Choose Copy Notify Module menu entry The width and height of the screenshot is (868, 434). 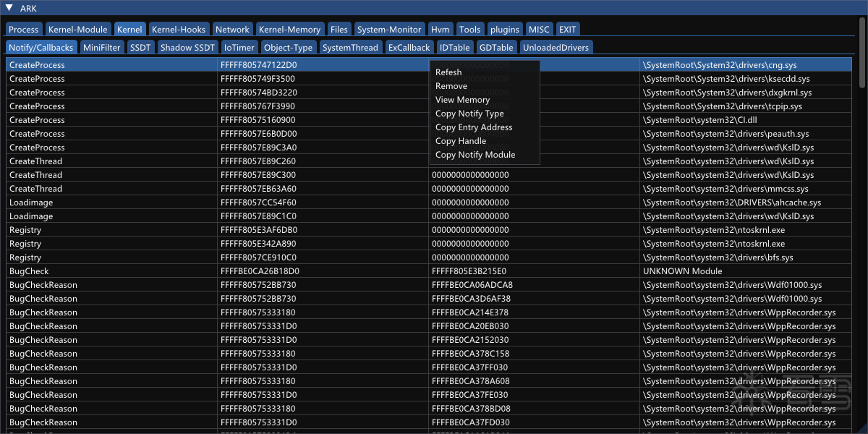[x=485, y=155]
